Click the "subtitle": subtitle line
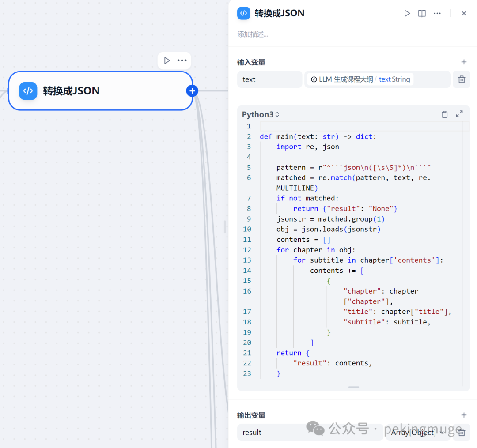The width and height of the screenshot is (477, 448). (387, 322)
